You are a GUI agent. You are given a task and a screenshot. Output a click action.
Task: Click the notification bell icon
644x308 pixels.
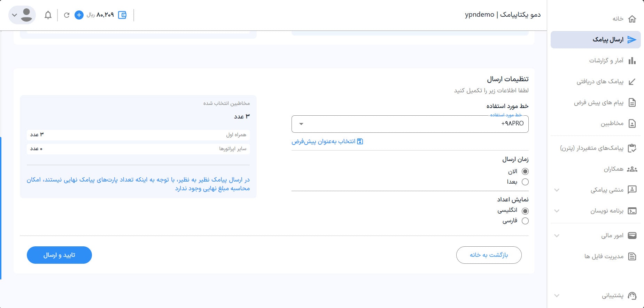tap(48, 15)
